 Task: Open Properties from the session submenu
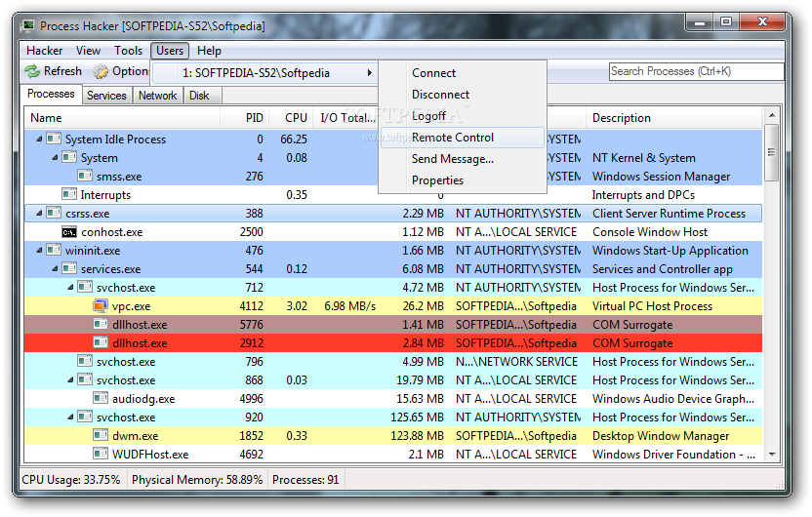[x=463, y=180]
